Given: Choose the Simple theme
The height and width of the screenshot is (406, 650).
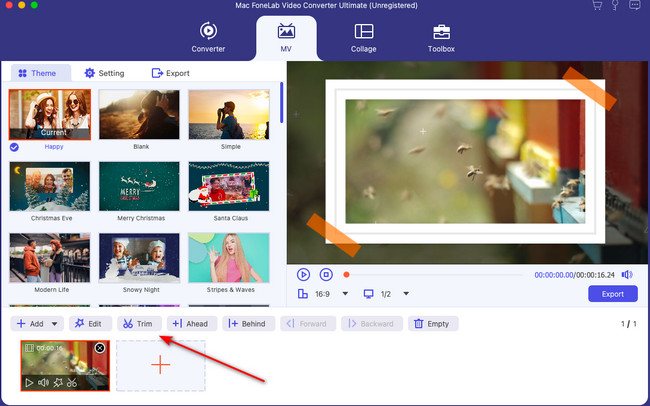Looking at the screenshot, I should [229, 114].
